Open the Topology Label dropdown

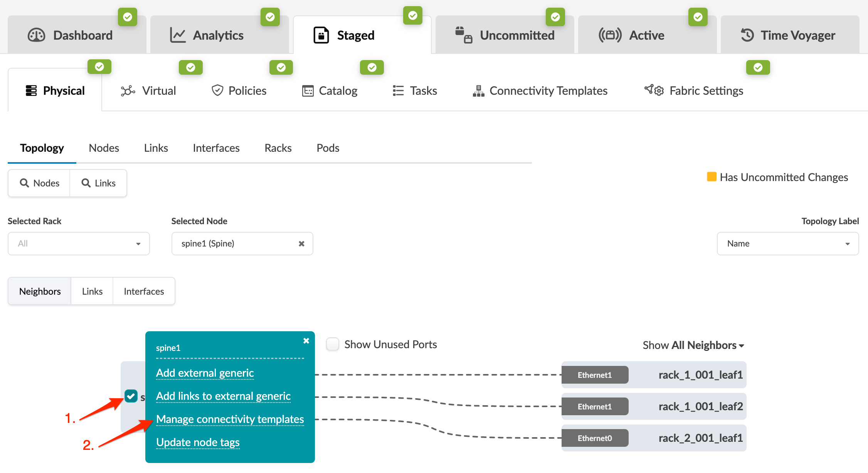787,244
